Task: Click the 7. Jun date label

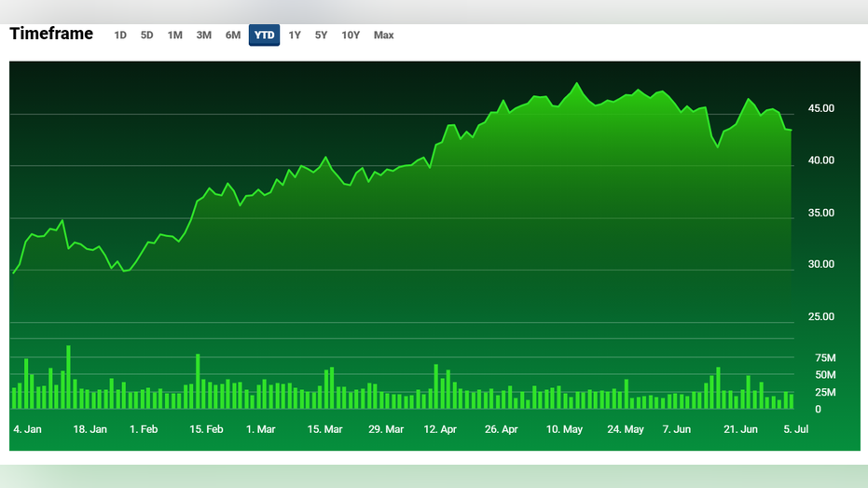Action: click(x=677, y=429)
